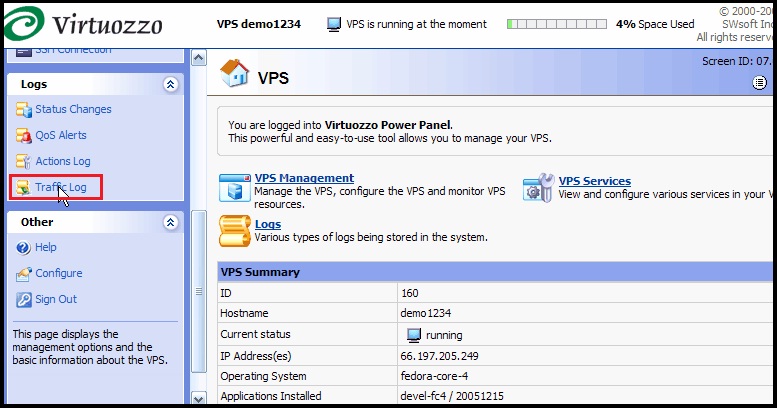Collapse the Other sidebar section
The height and width of the screenshot is (408, 777).
(x=170, y=223)
